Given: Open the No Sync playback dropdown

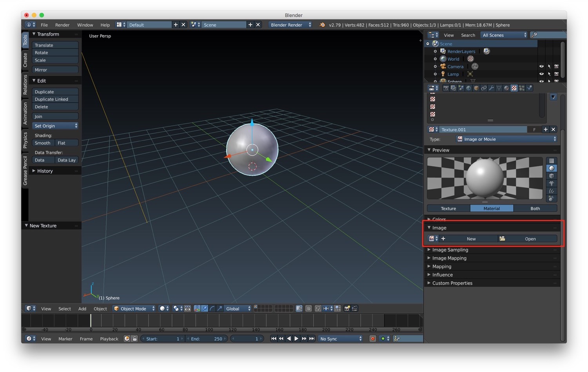Looking at the screenshot, I should pyautogui.click(x=341, y=339).
